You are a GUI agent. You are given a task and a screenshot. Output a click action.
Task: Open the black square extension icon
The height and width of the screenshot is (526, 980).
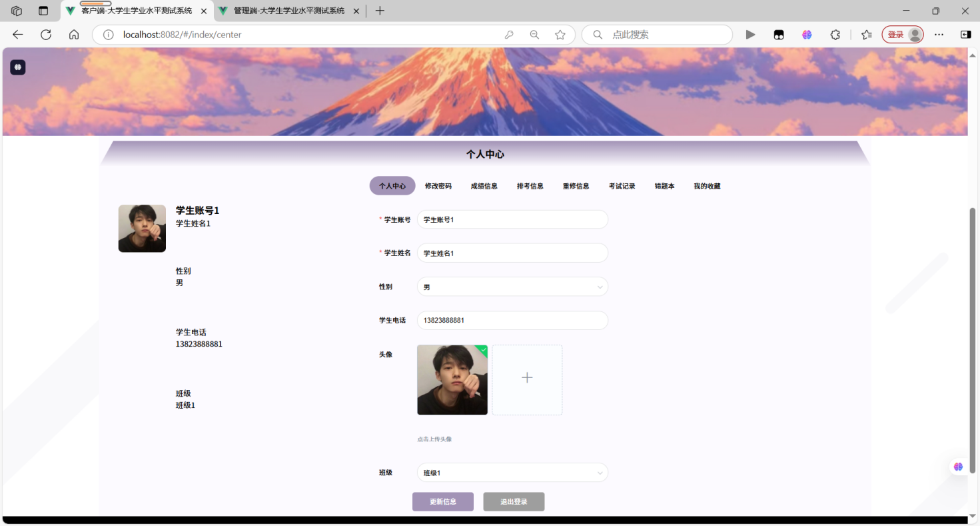[x=779, y=35]
